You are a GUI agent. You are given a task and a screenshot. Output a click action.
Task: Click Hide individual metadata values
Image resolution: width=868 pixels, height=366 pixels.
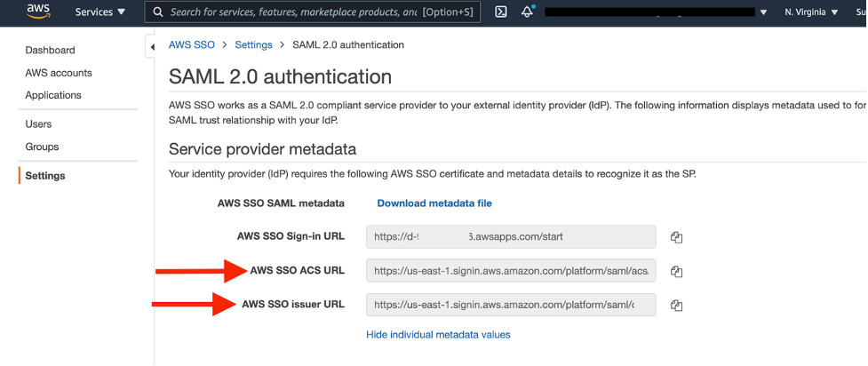(438, 335)
